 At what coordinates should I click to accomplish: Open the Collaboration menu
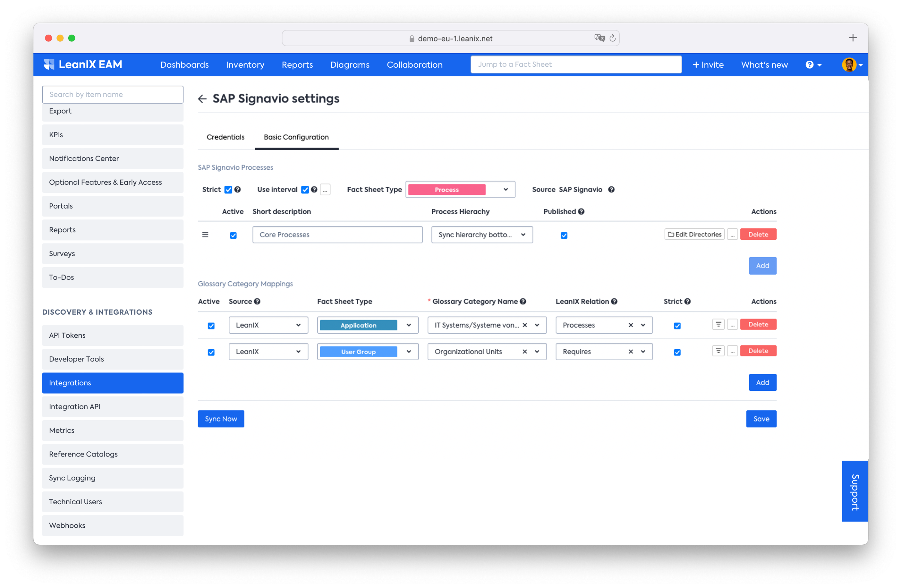tap(414, 65)
